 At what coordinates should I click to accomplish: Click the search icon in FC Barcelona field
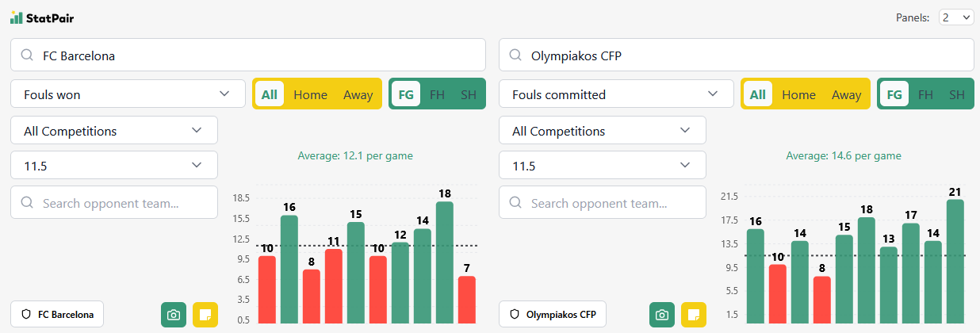pos(28,55)
